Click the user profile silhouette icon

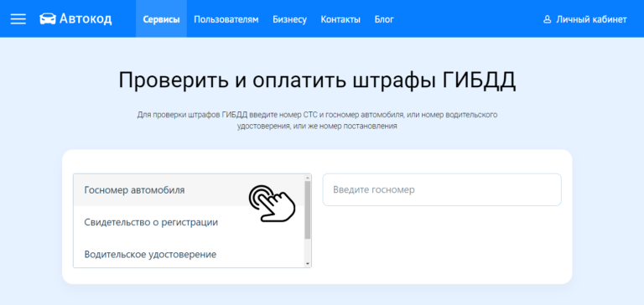(x=547, y=19)
